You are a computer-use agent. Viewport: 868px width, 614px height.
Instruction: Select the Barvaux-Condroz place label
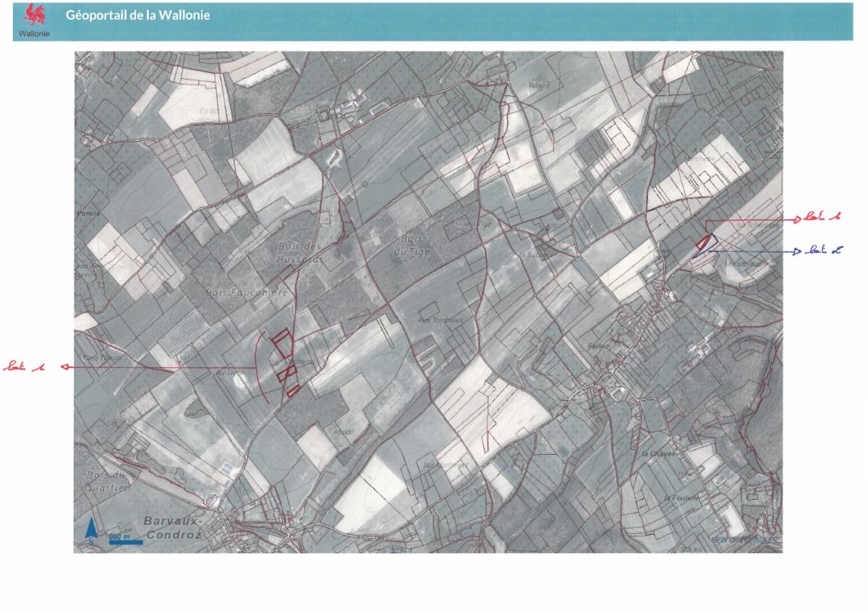point(173,527)
